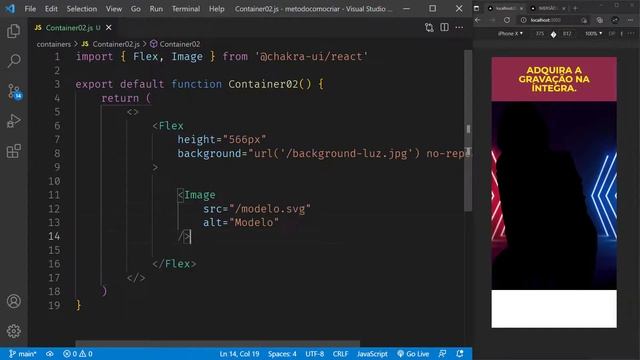Screen dimensions: 640x360
Task: Close the Container02.js editor tab
Action: click(x=109, y=27)
